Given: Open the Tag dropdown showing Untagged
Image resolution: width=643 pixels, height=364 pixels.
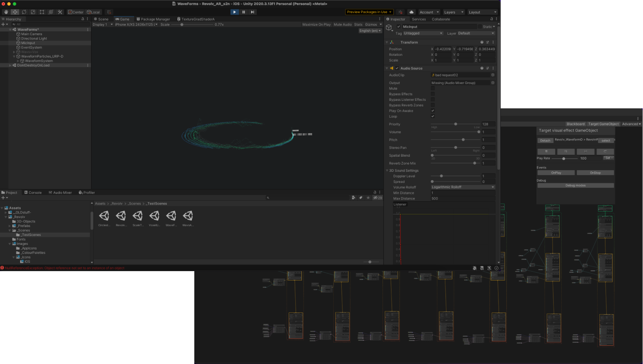Looking at the screenshot, I should pos(423,33).
